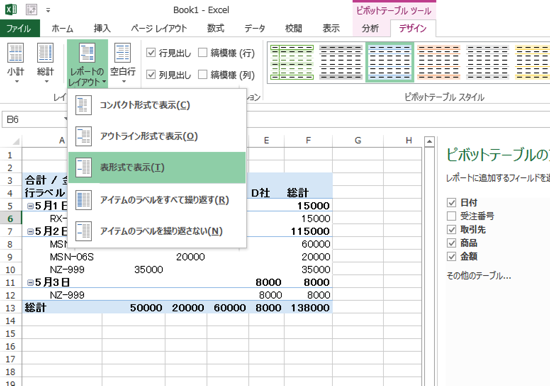Select the デザイン tab

(413, 28)
